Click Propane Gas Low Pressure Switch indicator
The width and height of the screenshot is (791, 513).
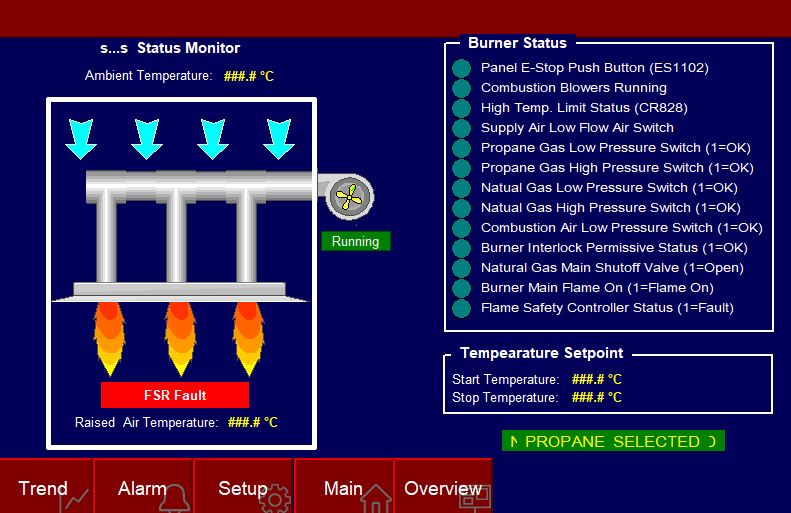pyautogui.click(x=461, y=148)
